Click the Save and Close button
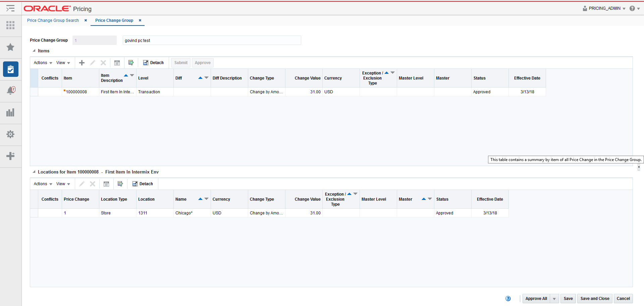 tap(594, 298)
